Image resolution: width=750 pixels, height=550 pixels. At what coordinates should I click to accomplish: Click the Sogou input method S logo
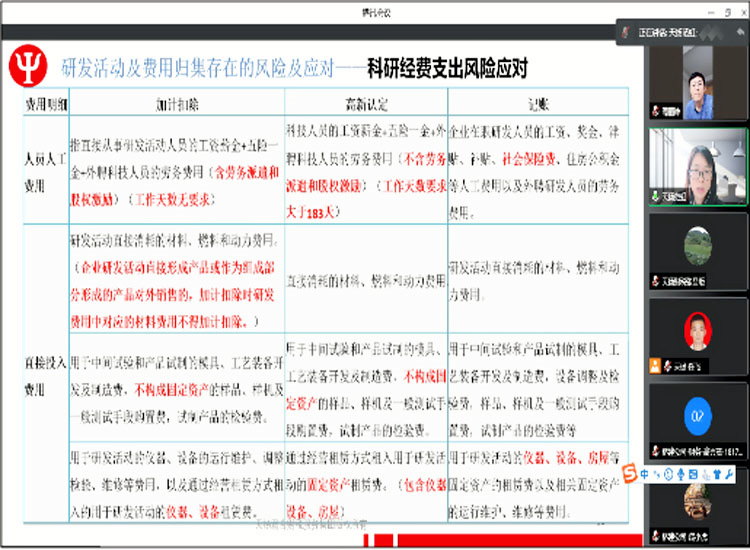631,472
